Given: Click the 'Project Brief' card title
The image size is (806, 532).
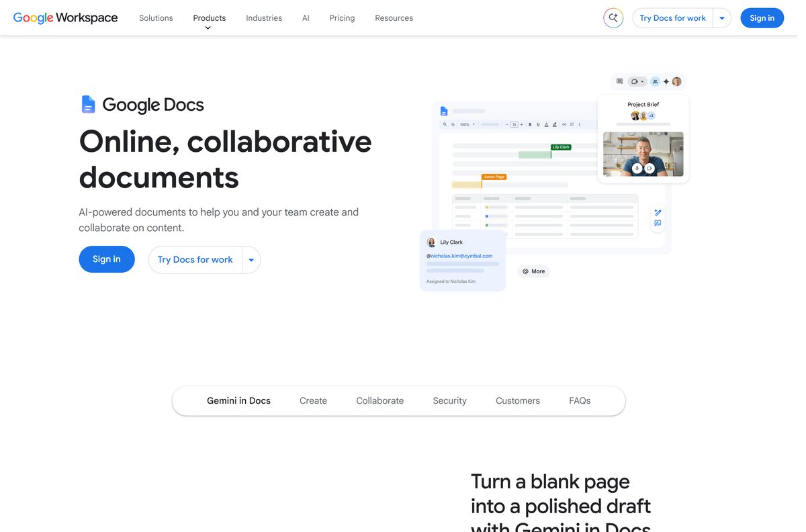Looking at the screenshot, I should (x=643, y=105).
